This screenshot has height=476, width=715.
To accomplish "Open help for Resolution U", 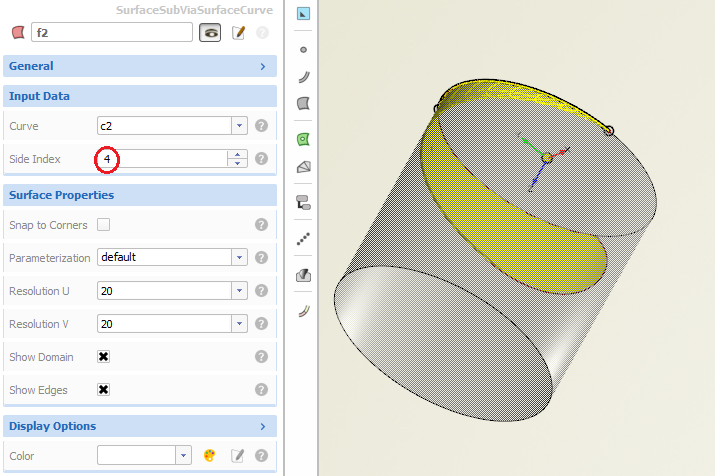I will coord(261,290).
